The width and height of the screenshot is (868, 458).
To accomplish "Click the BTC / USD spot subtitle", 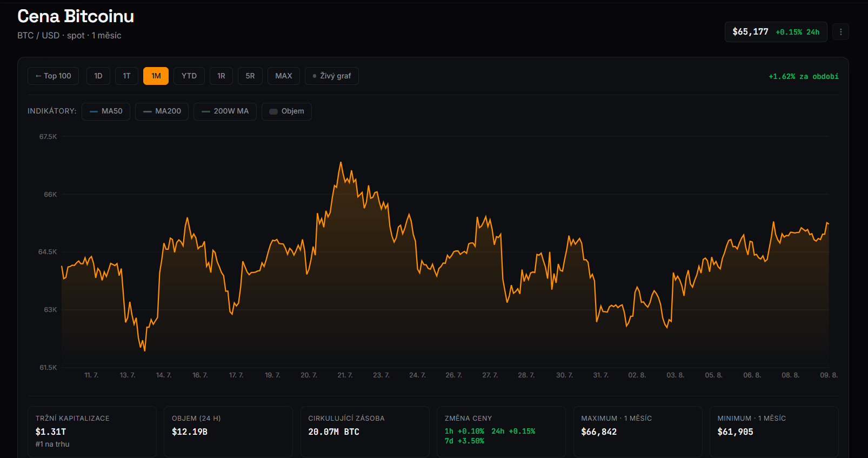I will tap(69, 35).
